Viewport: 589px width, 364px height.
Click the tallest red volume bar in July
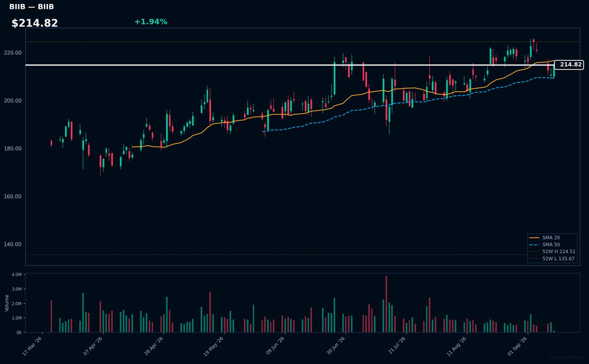[x=386, y=304]
